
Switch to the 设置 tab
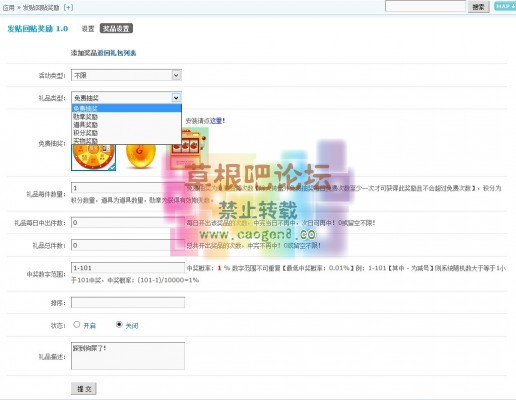(x=88, y=29)
